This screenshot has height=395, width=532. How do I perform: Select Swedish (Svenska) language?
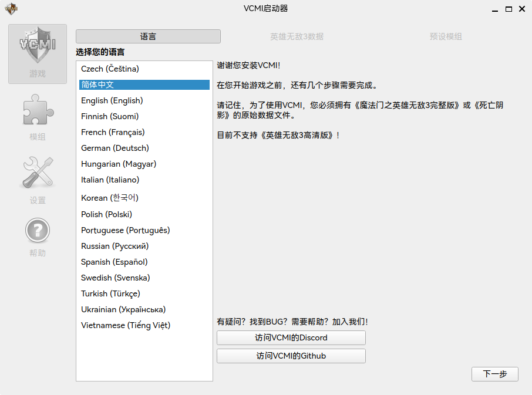[x=144, y=278]
